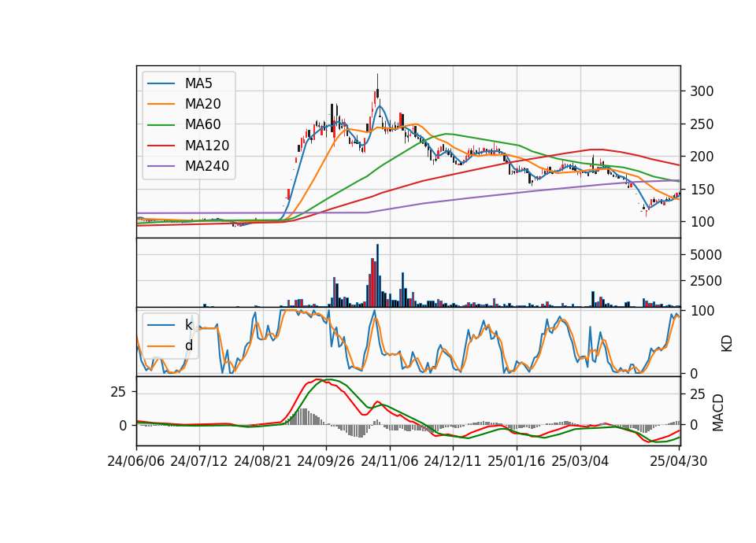Click the MA240 legend label
Screen dimensions: 756x543
[207, 166]
